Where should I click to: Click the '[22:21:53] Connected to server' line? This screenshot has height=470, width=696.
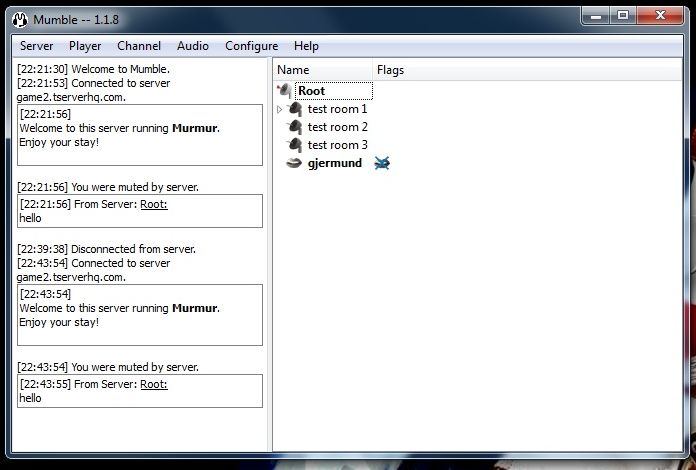[x=94, y=83]
